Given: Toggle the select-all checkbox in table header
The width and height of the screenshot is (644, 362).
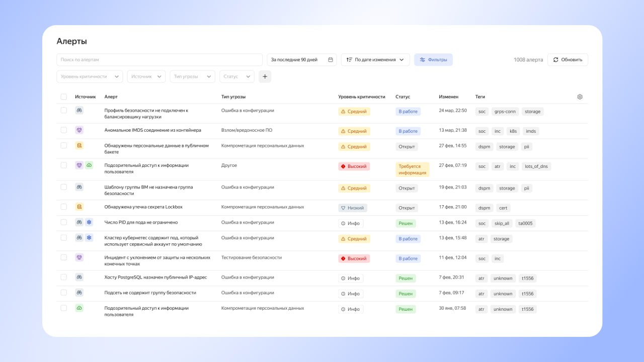Looking at the screenshot, I should click(63, 97).
